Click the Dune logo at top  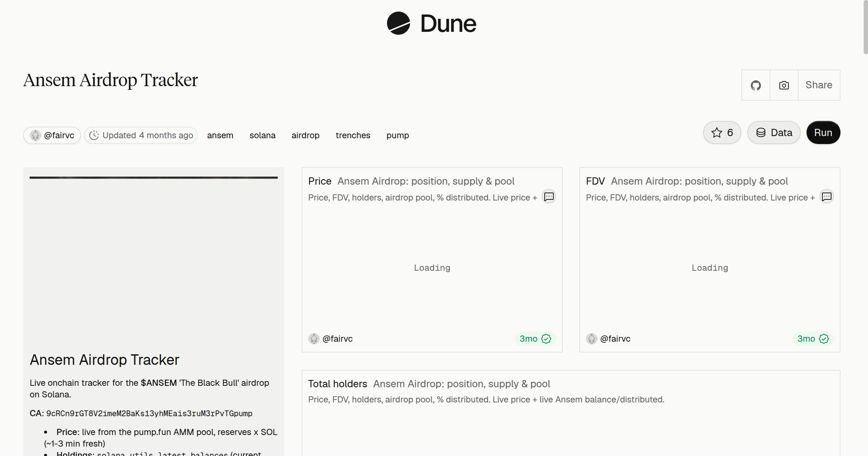(431, 24)
